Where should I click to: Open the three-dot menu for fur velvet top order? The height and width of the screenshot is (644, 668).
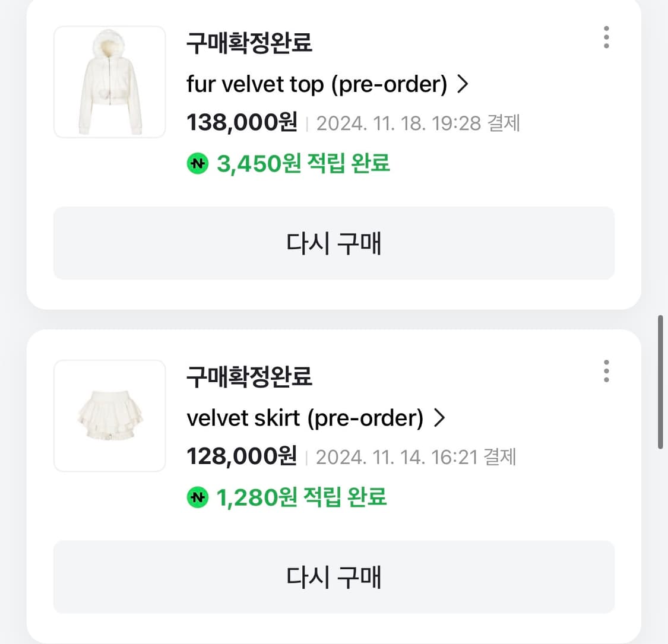(x=606, y=37)
